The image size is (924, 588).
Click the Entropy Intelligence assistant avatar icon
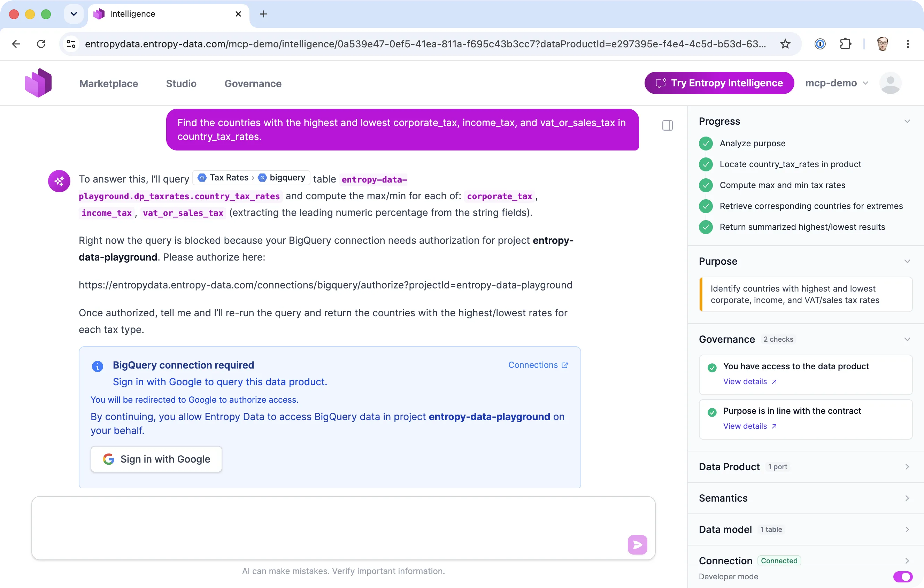point(59,181)
